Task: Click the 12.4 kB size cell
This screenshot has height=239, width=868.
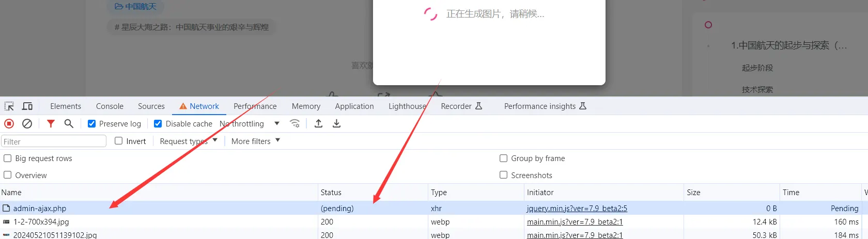Action: [765, 222]
